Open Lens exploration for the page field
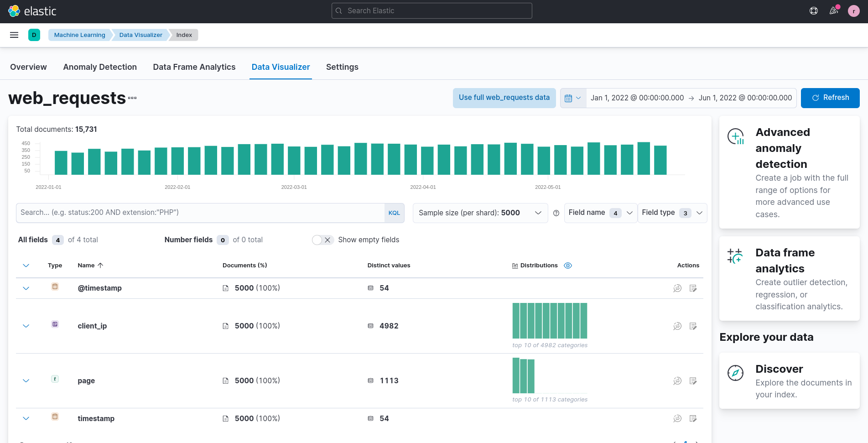This screenshot has height=443, width=868. (677, 380)
